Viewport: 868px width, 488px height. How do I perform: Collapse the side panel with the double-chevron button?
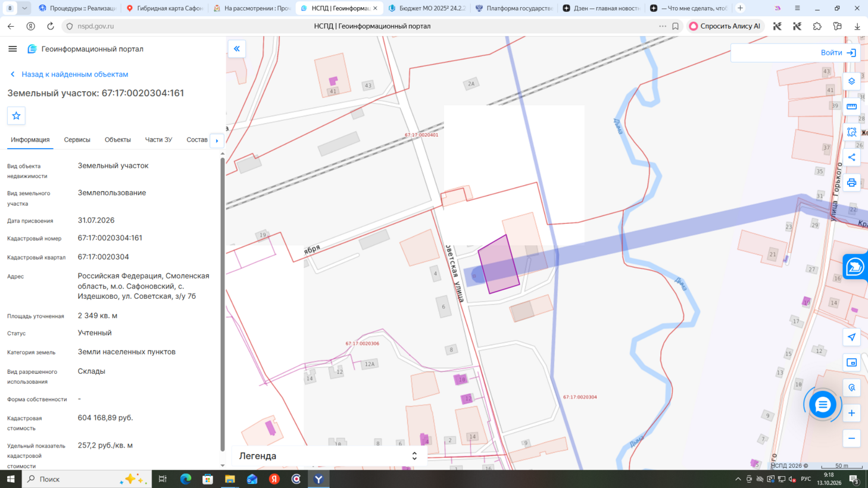tap(237, 49)
